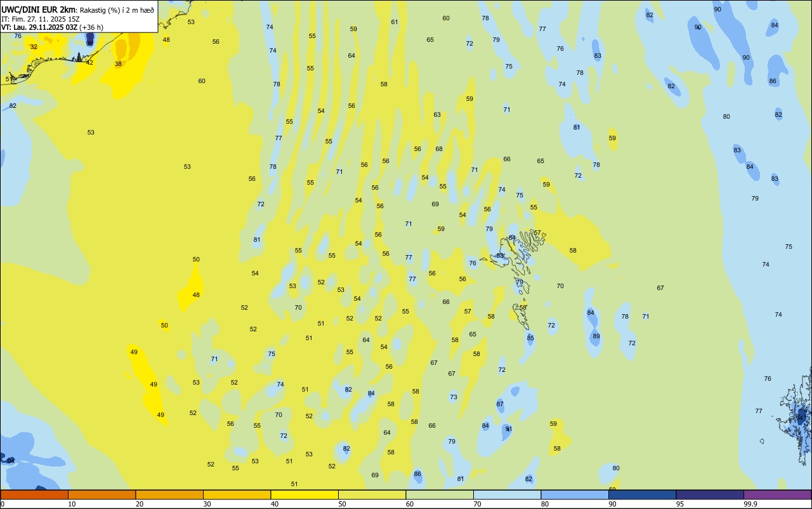This screenshot has height=509, width=812.
Task: Click the map value "68"
Action: (439, 149)
